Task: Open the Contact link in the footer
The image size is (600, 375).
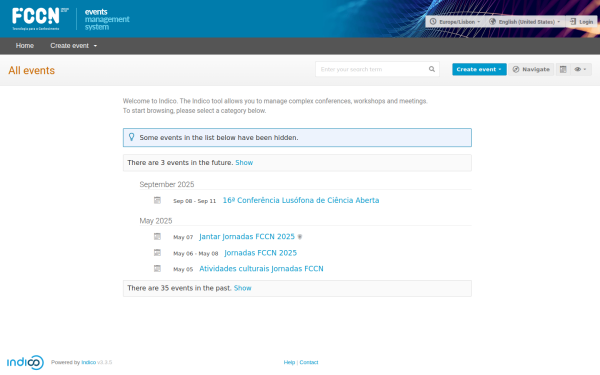Action: coord(309,362)
